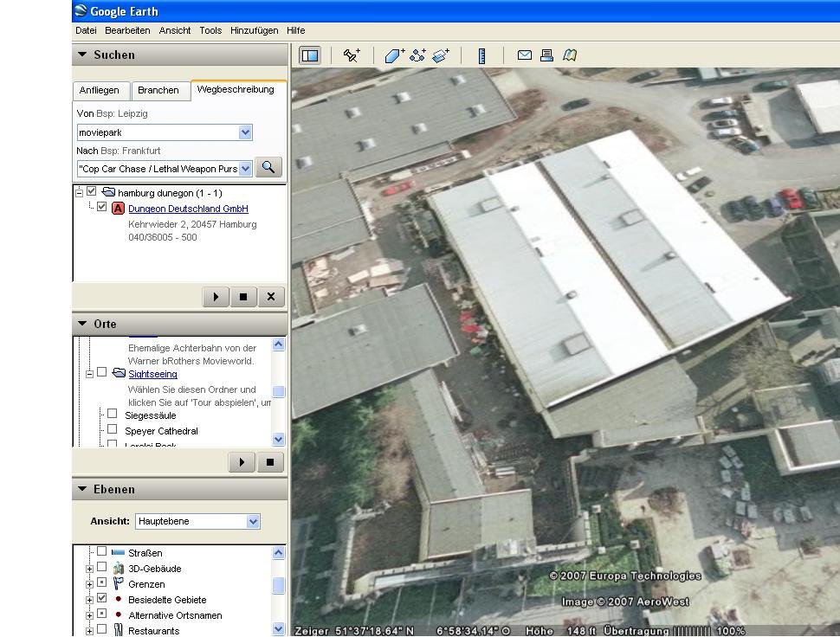Open the Von field dropdown arrow
This screenshot has height=637, width=840.
point(245,132)
